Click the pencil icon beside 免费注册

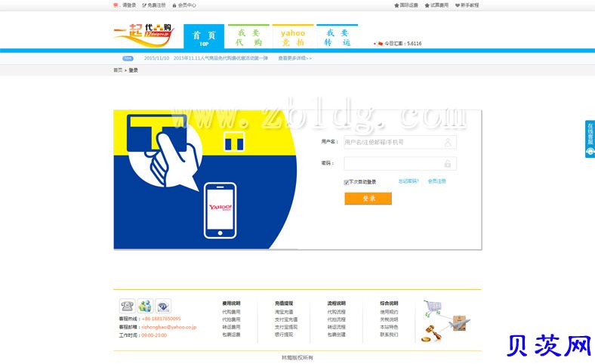point(144,5)
